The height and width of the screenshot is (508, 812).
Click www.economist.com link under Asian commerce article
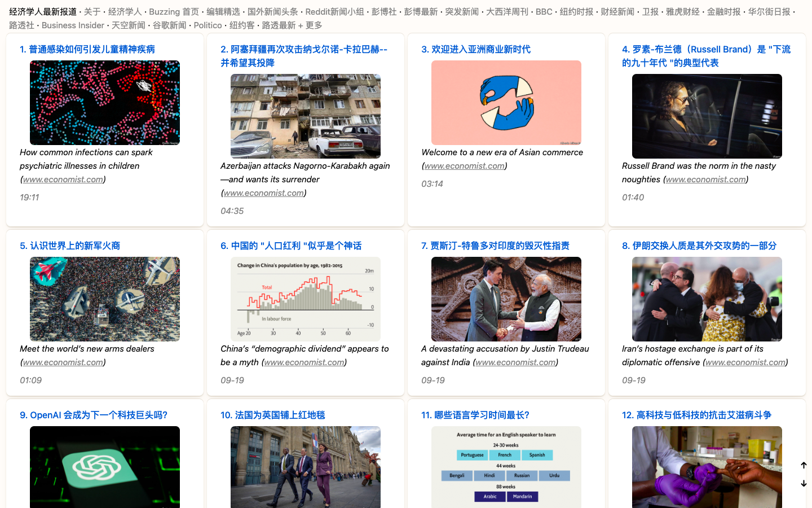tap(465, 166)
